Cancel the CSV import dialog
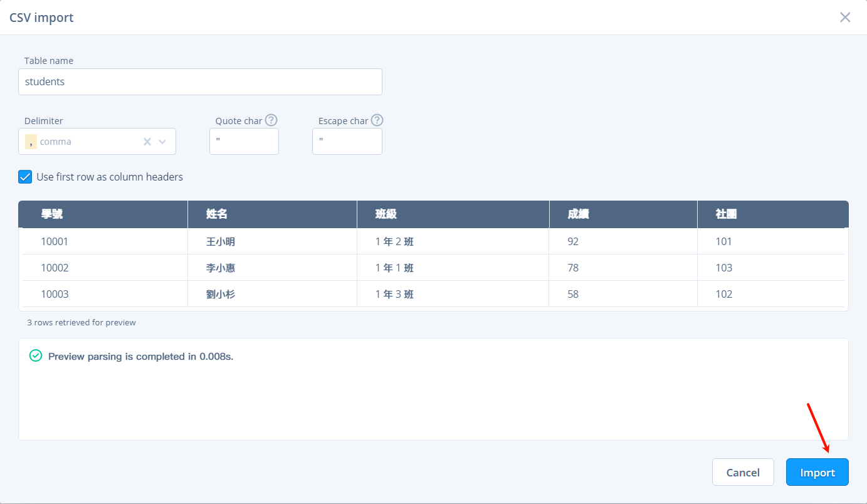Viewport: 867px width, 504px height. (743, 472)
